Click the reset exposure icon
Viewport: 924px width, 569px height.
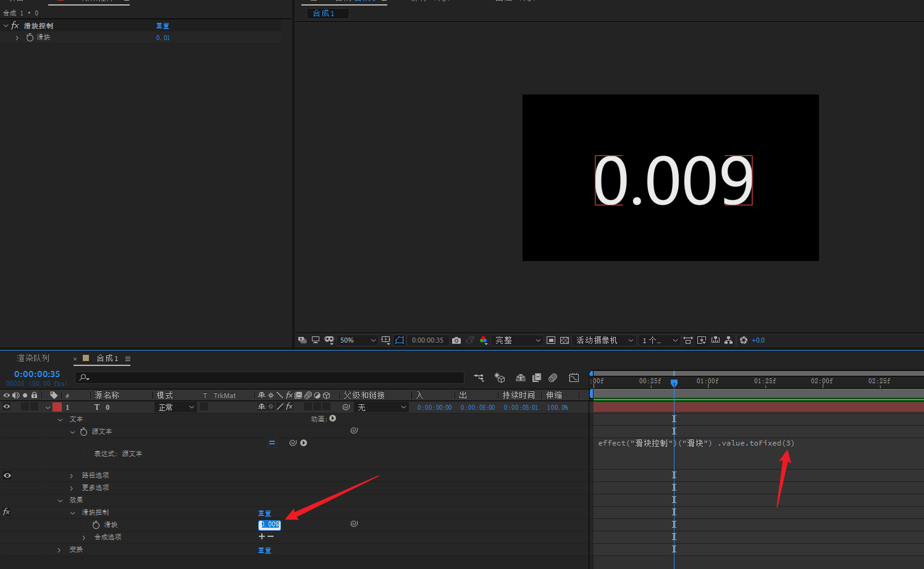pyautogui.click(x=744, y=340)
